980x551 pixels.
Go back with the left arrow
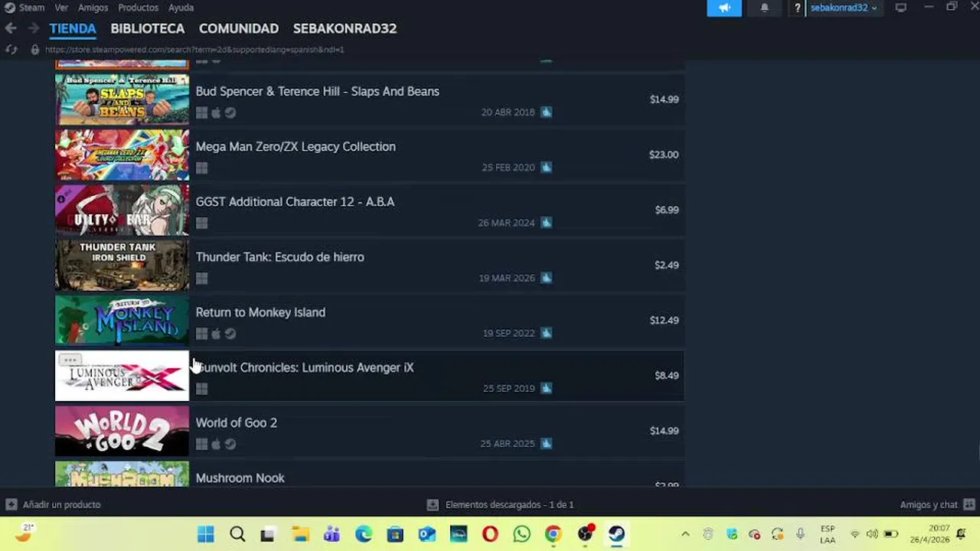click(11, 28)
